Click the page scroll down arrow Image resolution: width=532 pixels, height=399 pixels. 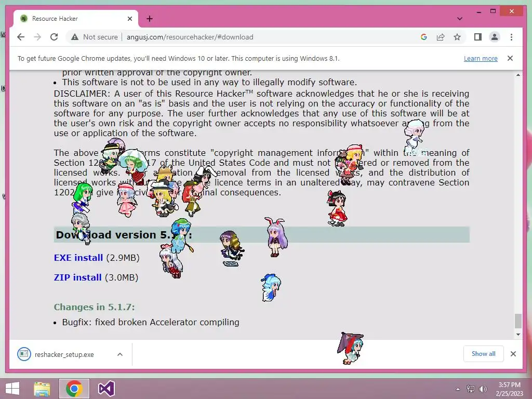[518, 335]
